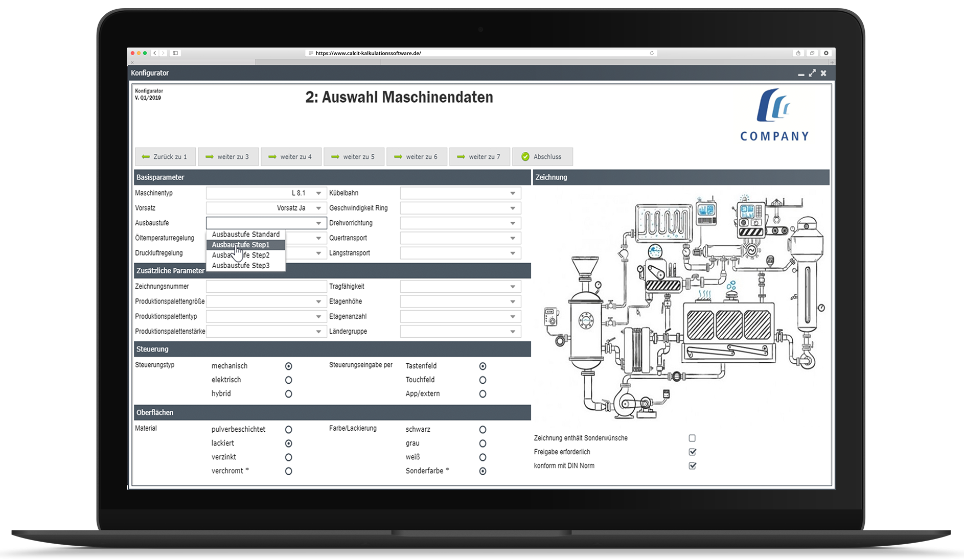Image resolution: width=964 pixels, height=560 pixels.
Task: Go to step weiter zu 3
Action: click(228, 157)
